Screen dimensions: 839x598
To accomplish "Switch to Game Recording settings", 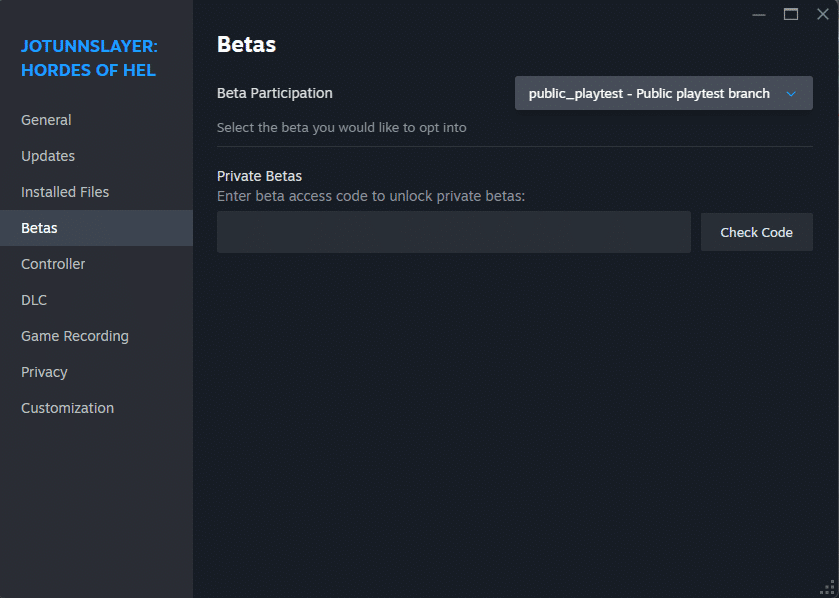I will click(x=96, y=336).
